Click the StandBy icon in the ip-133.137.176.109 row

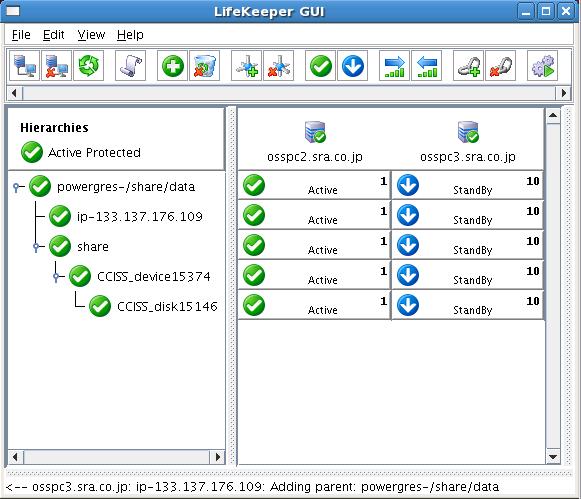[408, 215]
